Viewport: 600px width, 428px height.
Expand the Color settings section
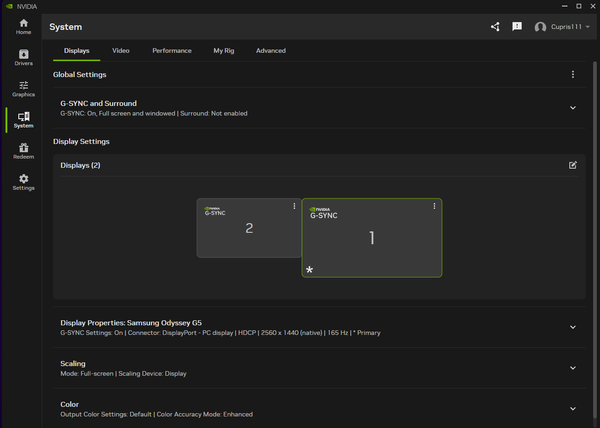(573, 408)
